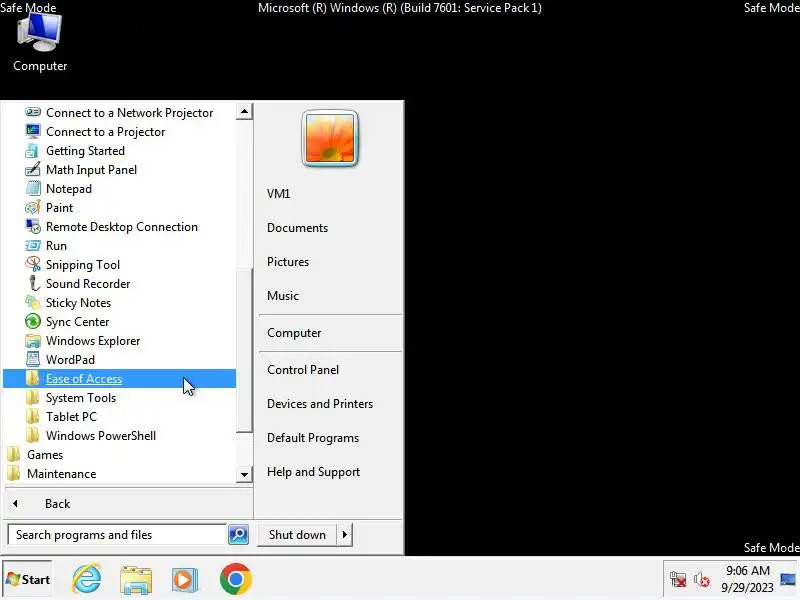
Task: Click the show desktop tray icon
Action: [x=788, y=579]
